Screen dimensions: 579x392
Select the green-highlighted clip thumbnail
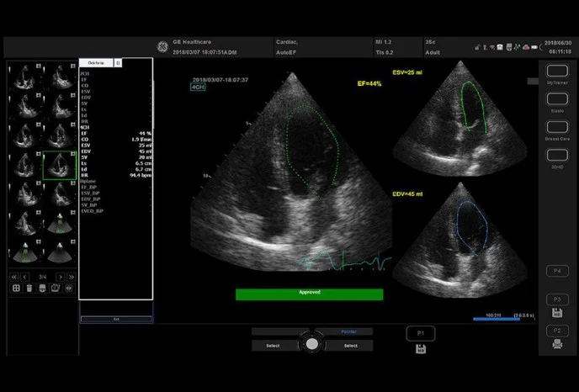click(x=60, y=166)
